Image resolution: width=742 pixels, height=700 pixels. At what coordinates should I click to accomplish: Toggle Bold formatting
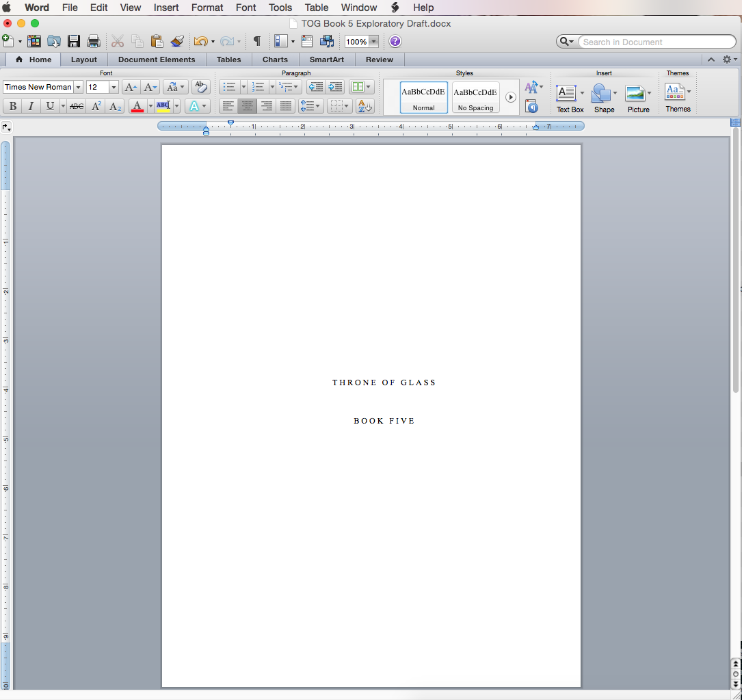(13, 106)
